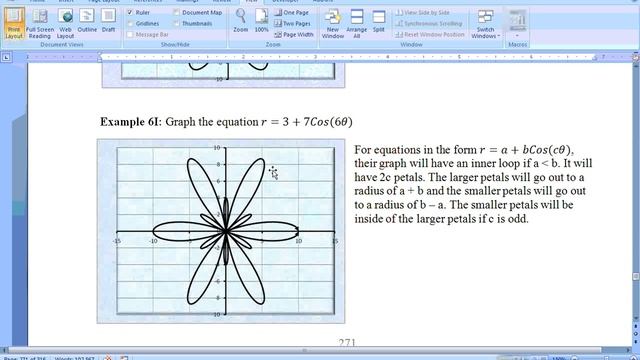This screenshot has height=360, width=640.
Task: Click the polar graph of Example 6I
Action: click(x=221, y=231)
